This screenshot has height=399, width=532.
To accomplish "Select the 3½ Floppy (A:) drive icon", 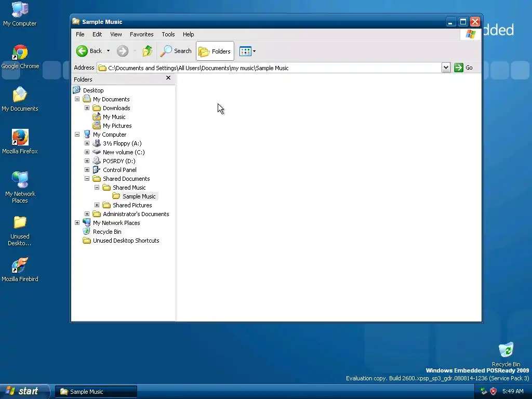I will coord(97,143).
